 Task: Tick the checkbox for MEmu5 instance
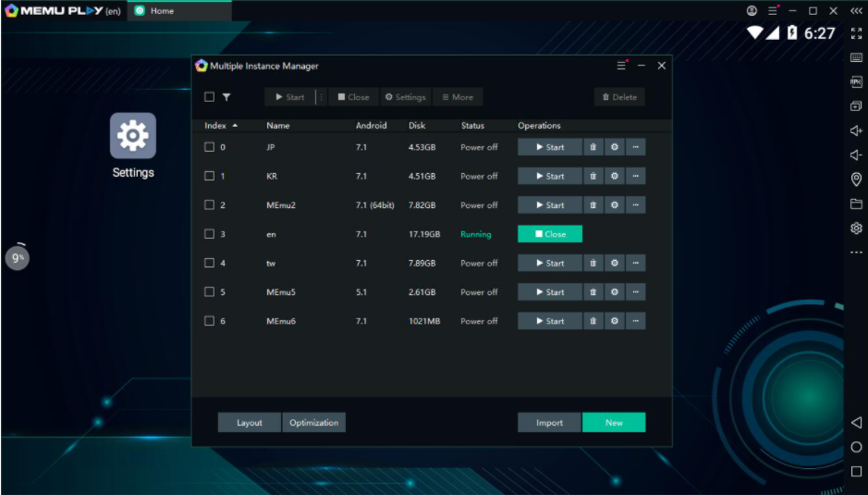(x=209, y=292)
